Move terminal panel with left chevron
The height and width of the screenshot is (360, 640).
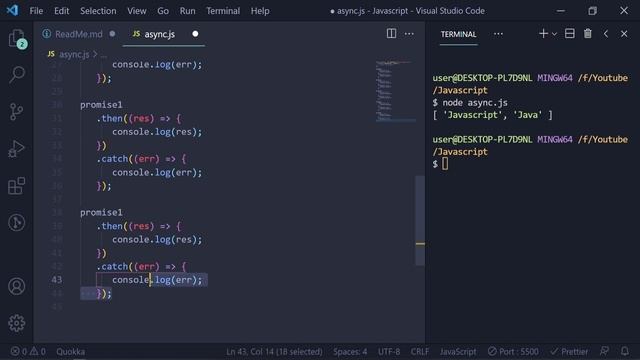pos(606,34)
